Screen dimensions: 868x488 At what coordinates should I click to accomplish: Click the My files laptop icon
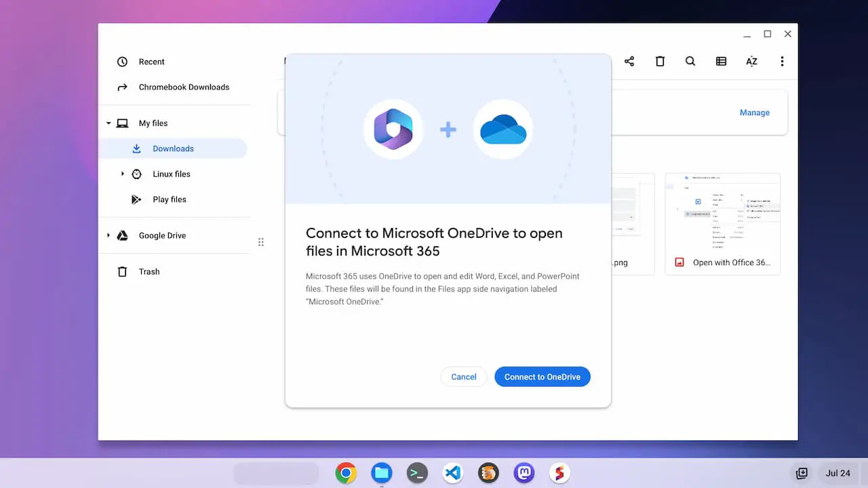122,123
